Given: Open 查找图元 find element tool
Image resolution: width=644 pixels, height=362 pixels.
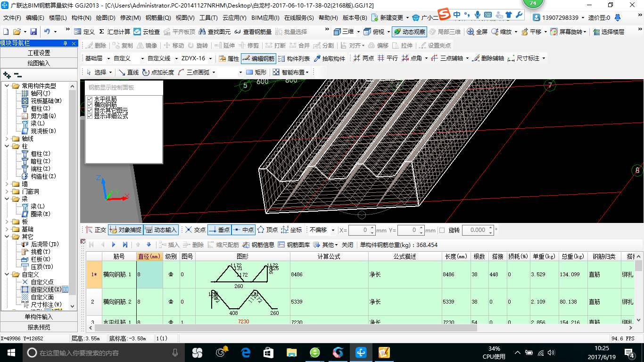Looking at the screenshot, I should tap(215, 32).
